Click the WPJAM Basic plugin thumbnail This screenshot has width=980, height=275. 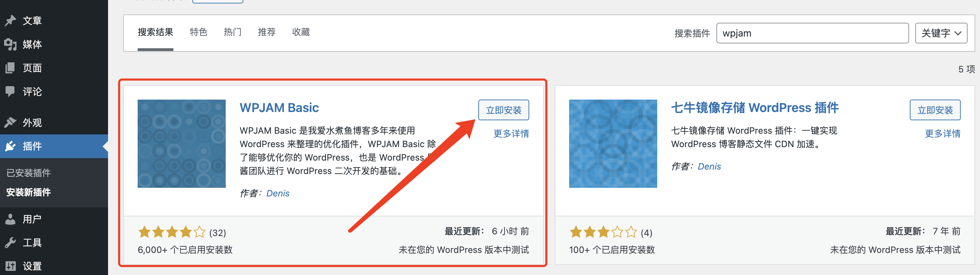point(181,144)
